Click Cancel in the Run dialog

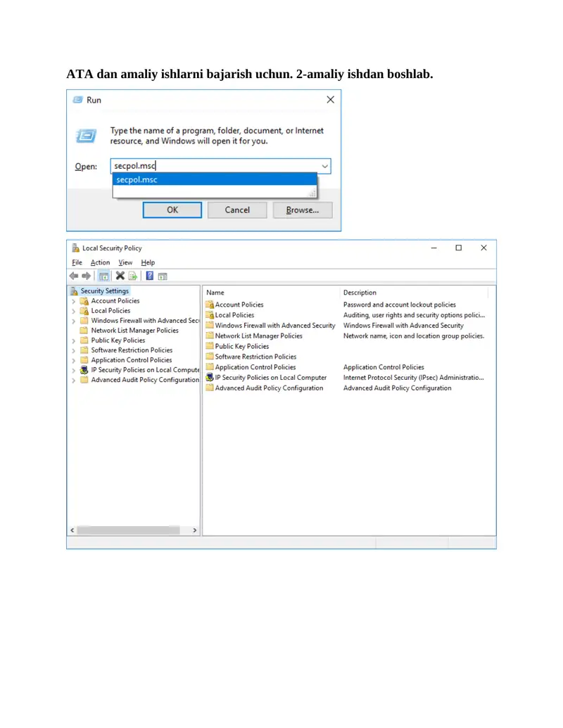[x=237, y=210]
